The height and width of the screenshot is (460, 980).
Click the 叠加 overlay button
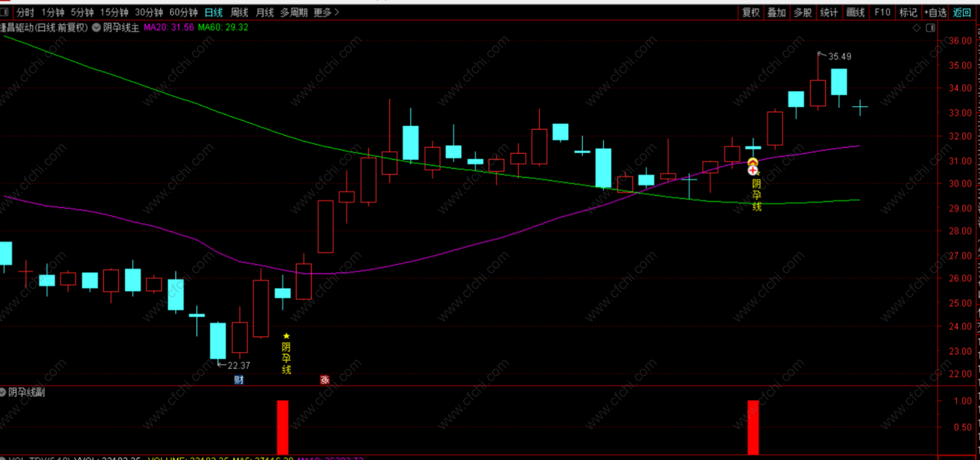(776, 13)
